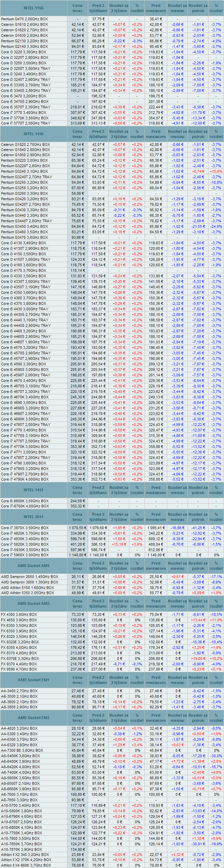Select Celeron G1610 2,6GHz BOX product name
The width and height of the screenshot is (224, 868).
(24, 24)
